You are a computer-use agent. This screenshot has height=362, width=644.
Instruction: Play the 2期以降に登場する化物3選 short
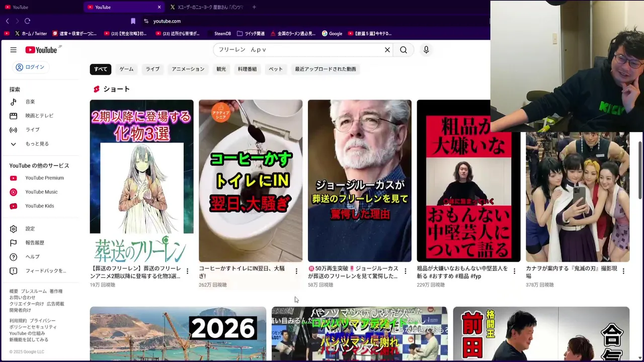coord(141,181)
